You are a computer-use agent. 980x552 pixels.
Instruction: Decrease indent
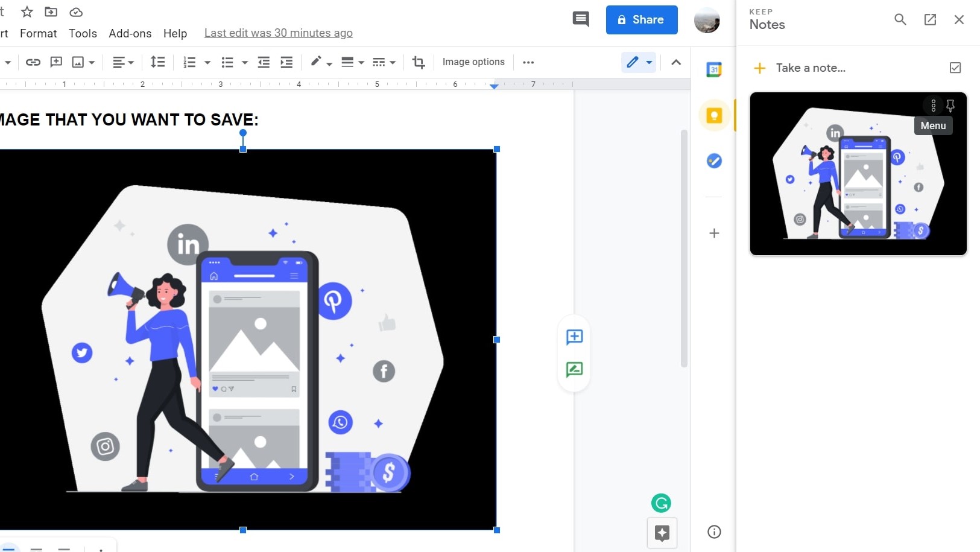pyautogui.click(x=264, y=62)
